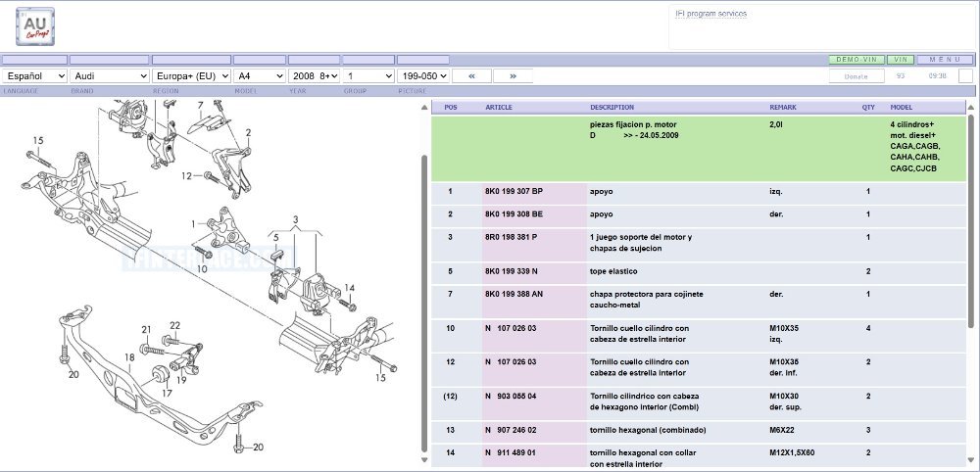Click 'tornillo hexagonal (combinado)' description

pos(648,430)
